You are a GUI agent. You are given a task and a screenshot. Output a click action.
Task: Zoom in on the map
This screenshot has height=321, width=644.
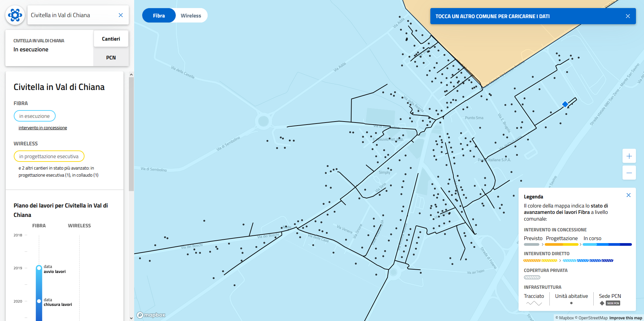[629, 156]
